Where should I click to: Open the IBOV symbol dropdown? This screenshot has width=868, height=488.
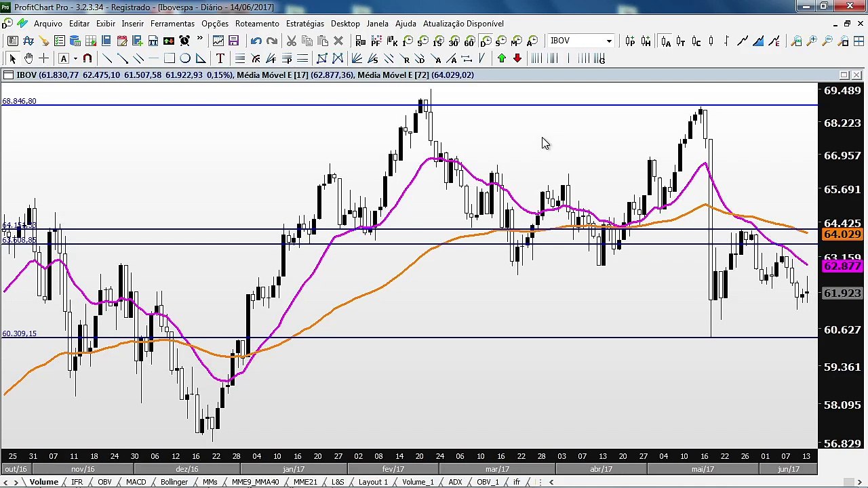coord(609,41)
